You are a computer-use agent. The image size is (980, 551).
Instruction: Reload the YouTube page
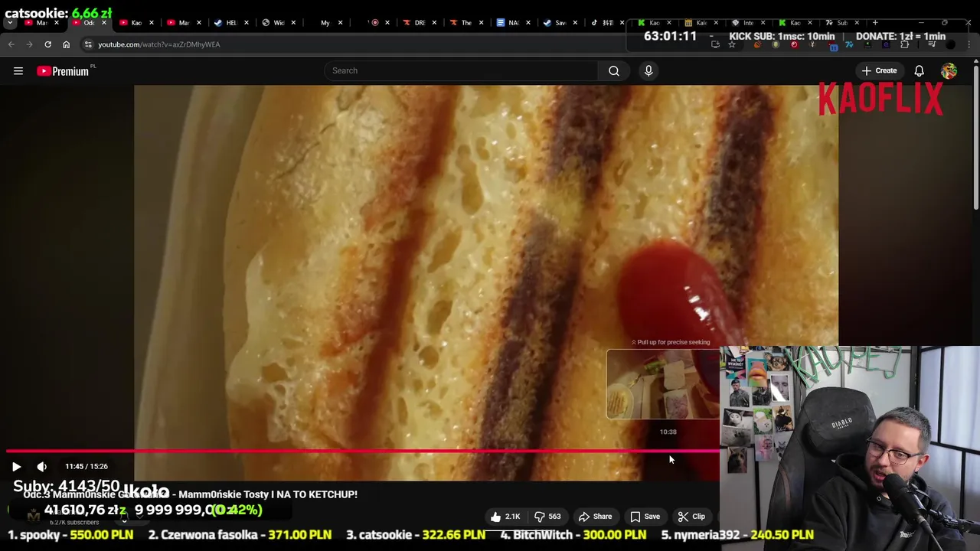tap(48, 44)
